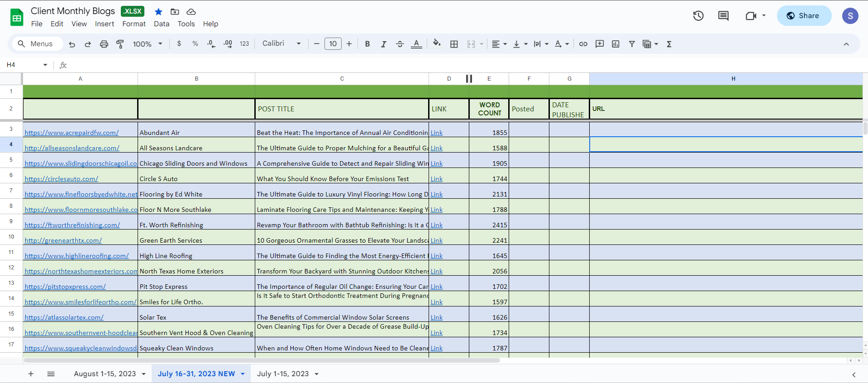The height and width of the screenshot is (383, 868).
Task: Open the account avatar S
Action: coord(850,16)
